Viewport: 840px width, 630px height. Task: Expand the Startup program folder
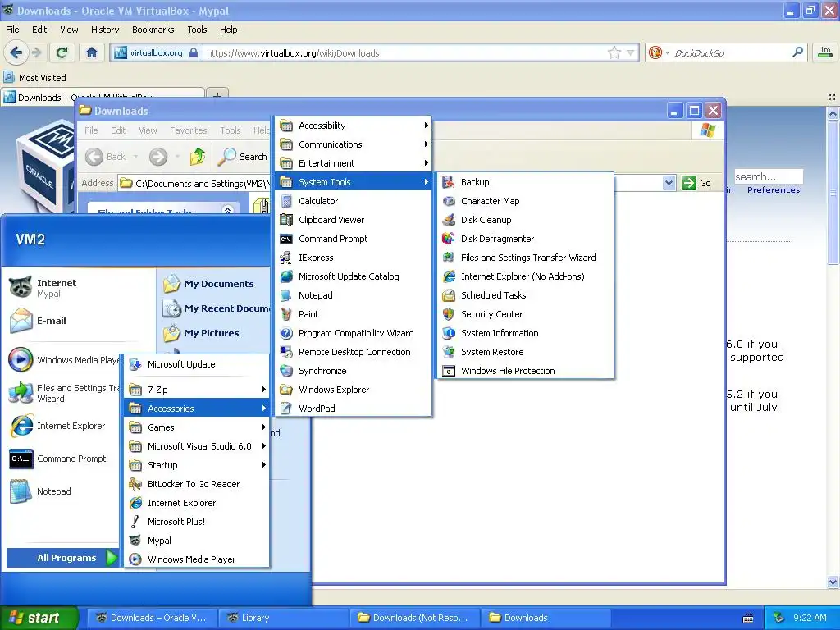click(x=197, y=465)
